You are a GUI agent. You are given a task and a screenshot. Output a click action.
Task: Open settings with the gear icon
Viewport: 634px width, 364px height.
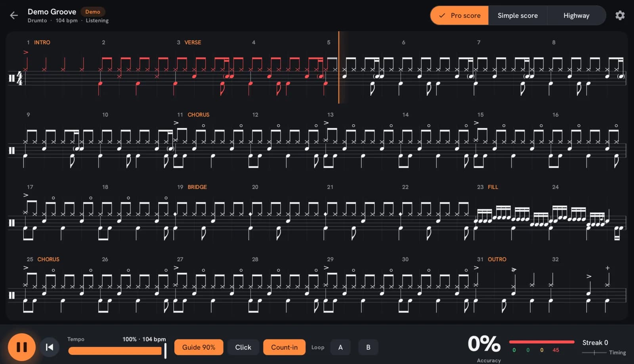[x=620, y=15]
